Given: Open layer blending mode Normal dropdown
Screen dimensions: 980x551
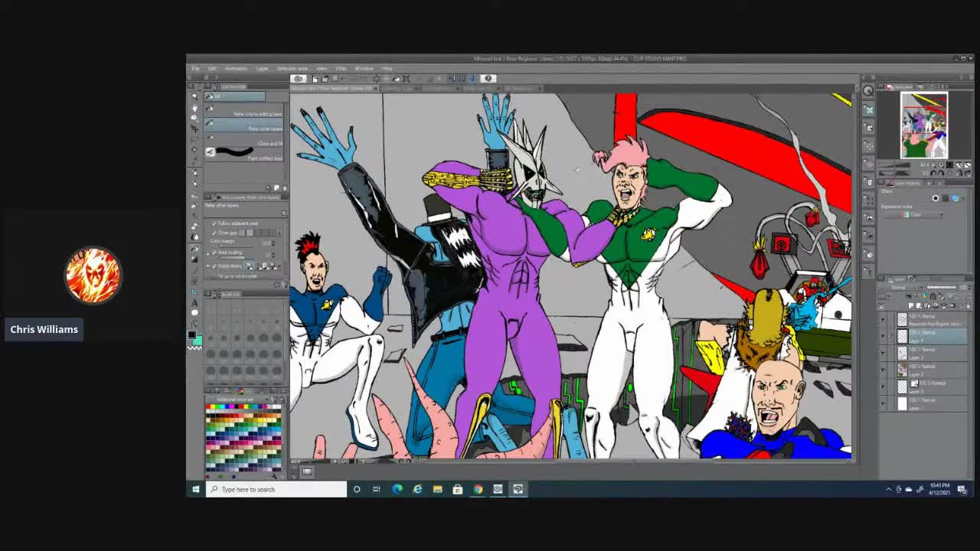Looking at the screenshot, I should click(904, 287).
